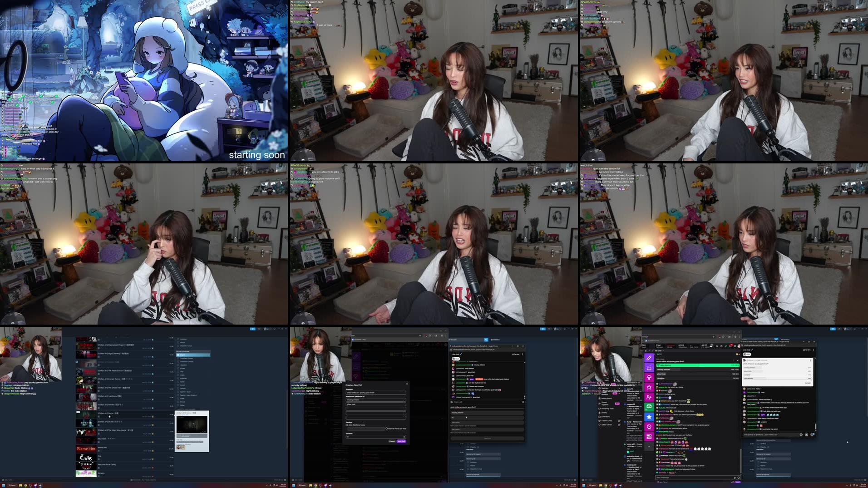
Task: Open the purple clip quick action icon
Action: (649, 367)
